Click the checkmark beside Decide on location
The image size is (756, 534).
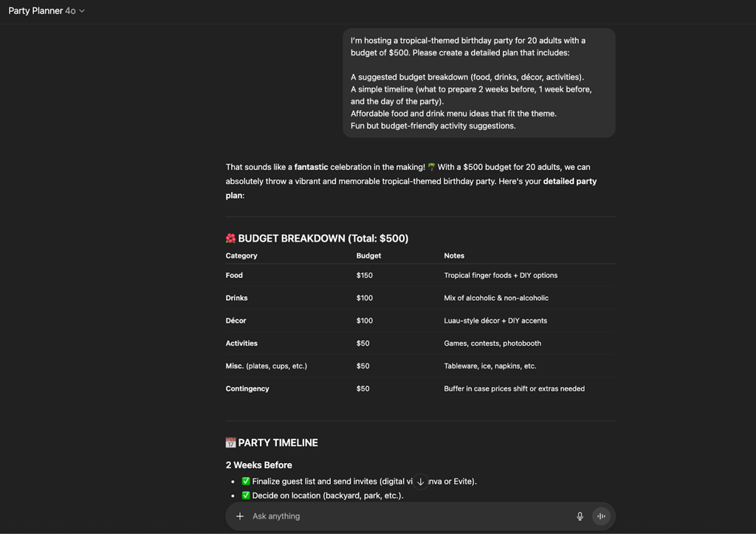pyautogui.click(x=246, y=496)
